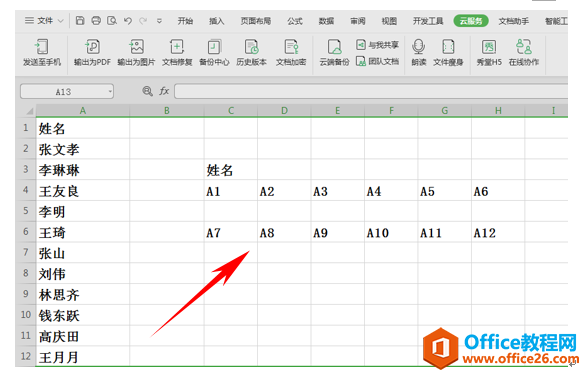
Task: Expand the quick access toolbar customize arrow
Action: (x=159, y=21)
